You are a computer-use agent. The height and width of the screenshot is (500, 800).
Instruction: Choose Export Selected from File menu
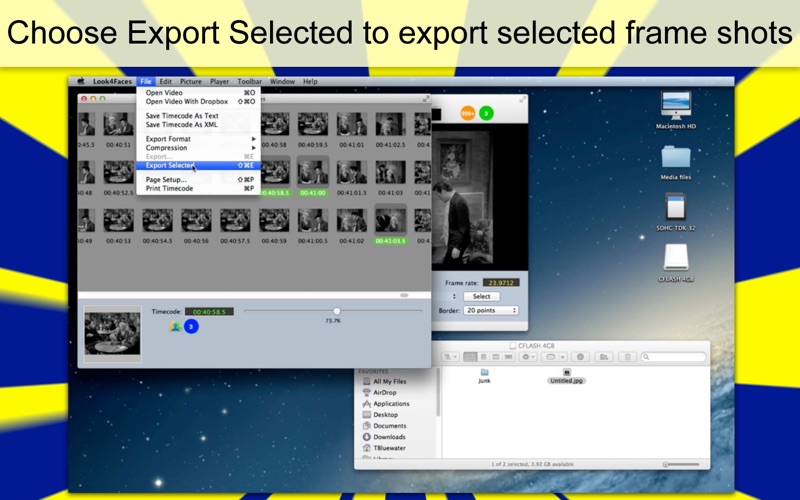pyautogui.click(x=198, y=165)
